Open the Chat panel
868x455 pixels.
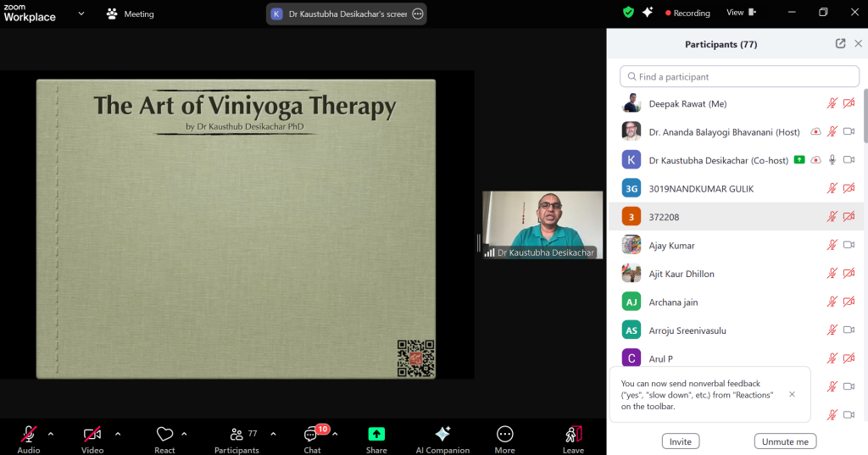point(312,434)
